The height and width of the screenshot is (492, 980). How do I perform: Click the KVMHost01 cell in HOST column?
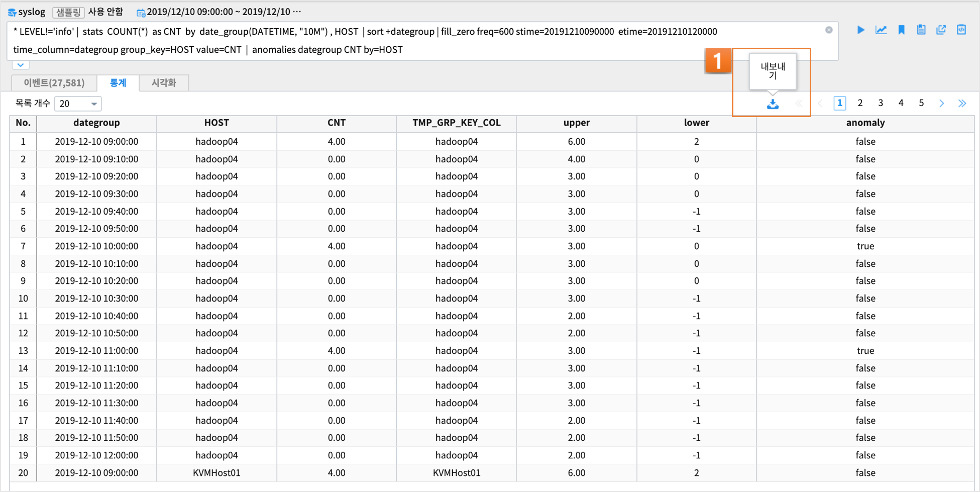pyautogui.click(x=216, y=473)
